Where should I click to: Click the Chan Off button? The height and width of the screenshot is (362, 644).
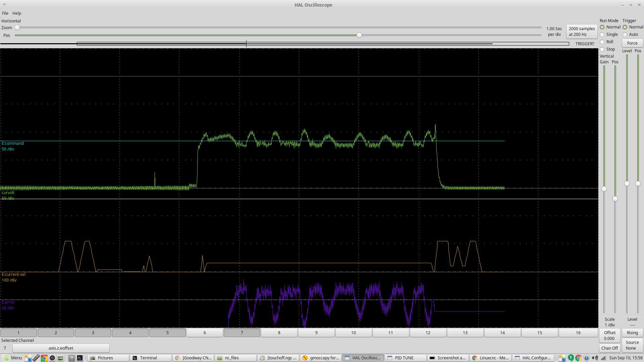tap(609, 348)
